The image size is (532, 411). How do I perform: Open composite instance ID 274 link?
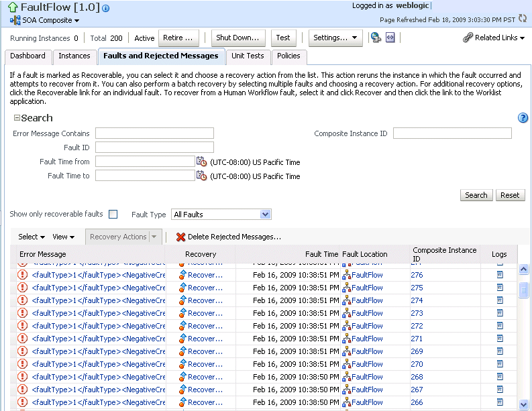[x=417, y=300]
